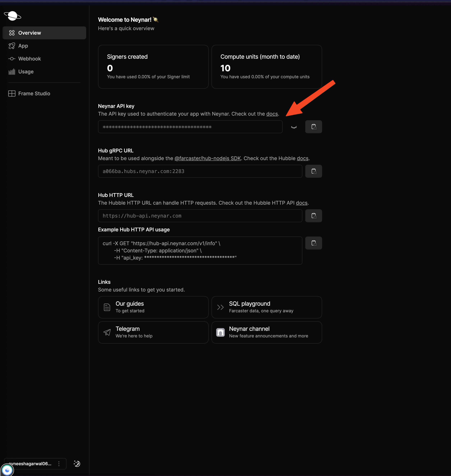Open the Usage page
Viewport: 451px width, 476px height.
coord(26,72)
